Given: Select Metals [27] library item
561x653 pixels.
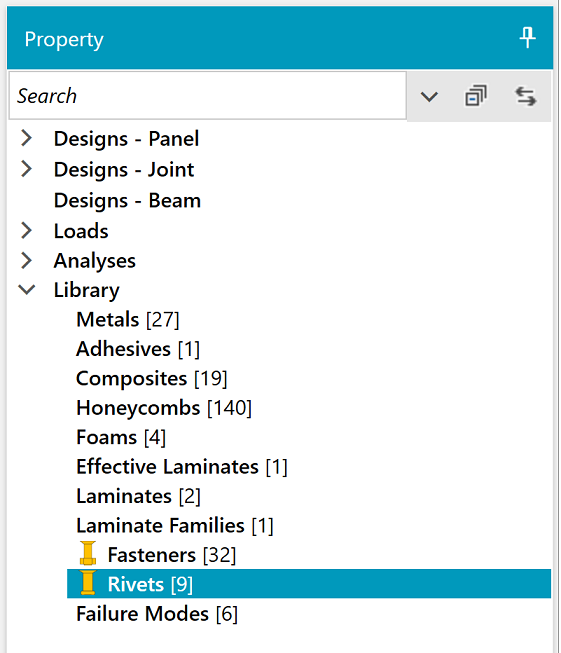Looking at the screenshot, I should pyautogui.click(x=127, y=319).
